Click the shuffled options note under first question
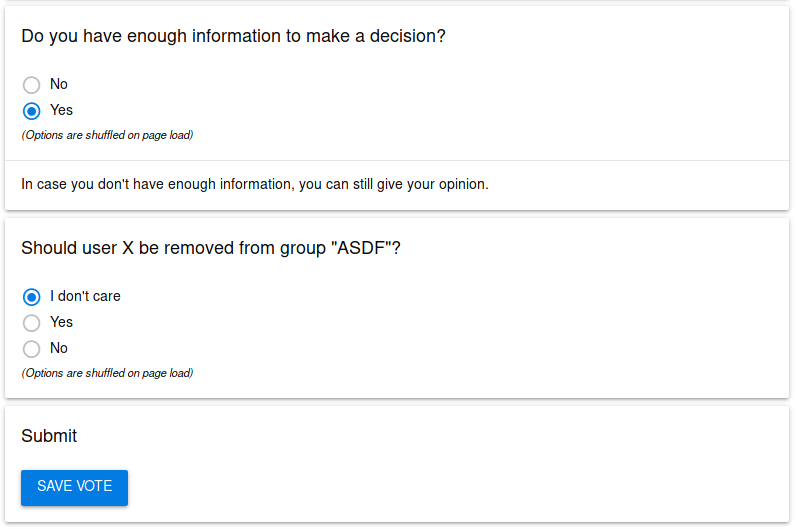The height and width of the screenshot is (529, 797). pyautogui.click(x=107, y=135)
